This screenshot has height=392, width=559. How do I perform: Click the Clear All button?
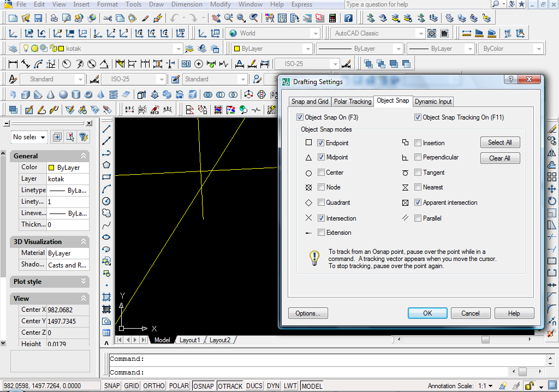(500, 158)
